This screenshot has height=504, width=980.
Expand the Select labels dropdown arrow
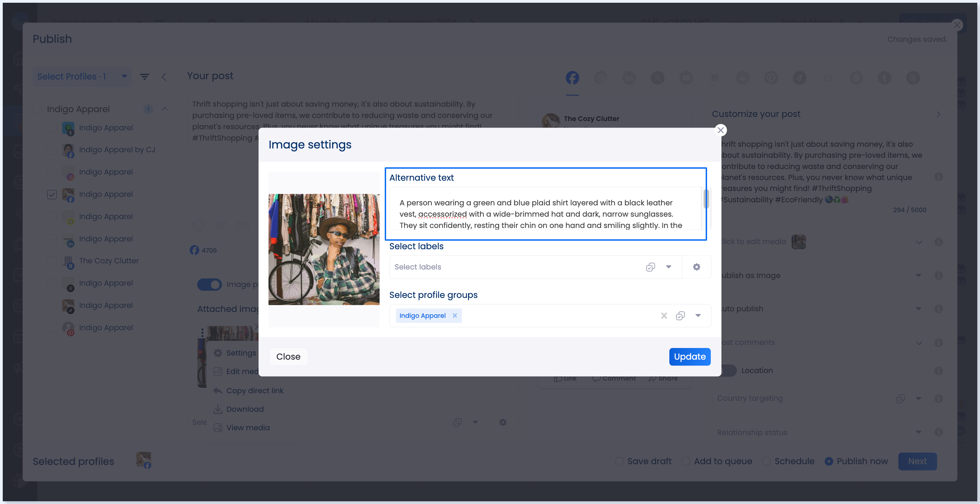click(668, 267)
